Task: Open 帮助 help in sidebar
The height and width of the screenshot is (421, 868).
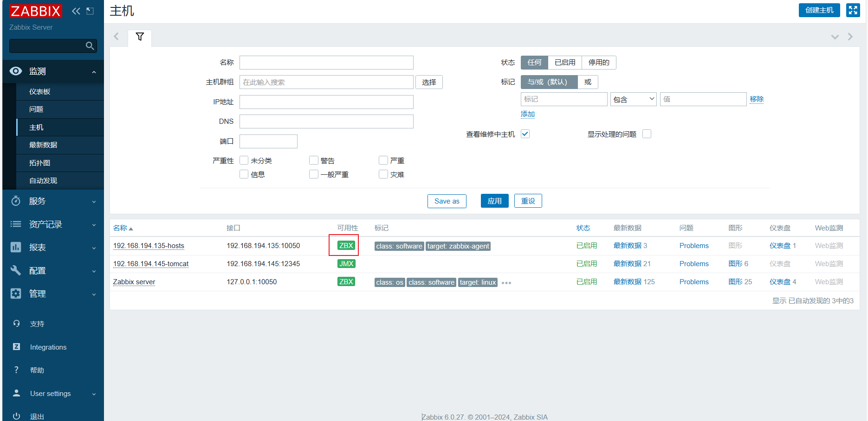Action: [37, 370]
